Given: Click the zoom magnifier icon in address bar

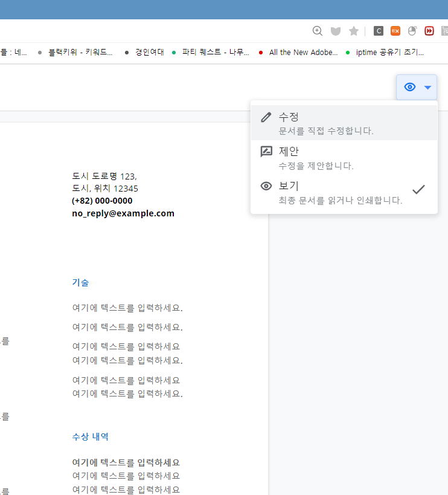Looking at the screenshot, I should point(317,31).
